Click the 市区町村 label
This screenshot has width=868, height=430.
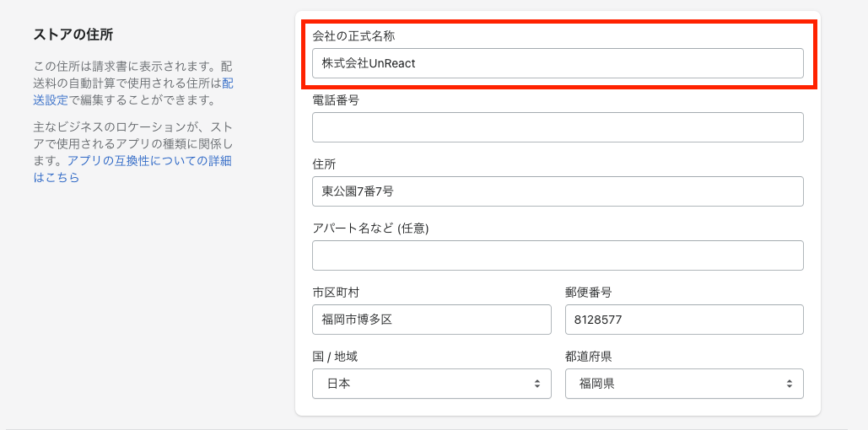tap(336, 292)
